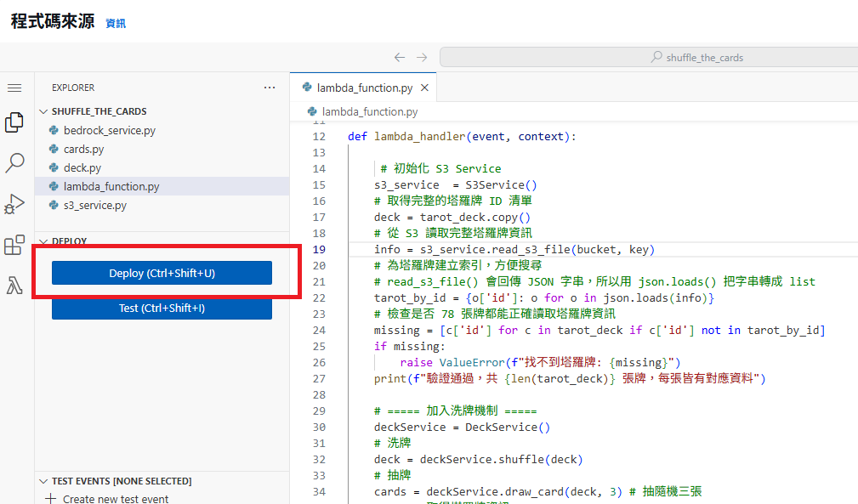Open the Search magnifier icon

click(14, 163)
